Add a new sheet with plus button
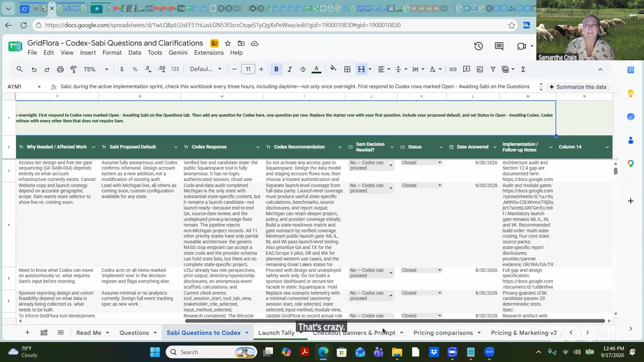 coord(27,333)
